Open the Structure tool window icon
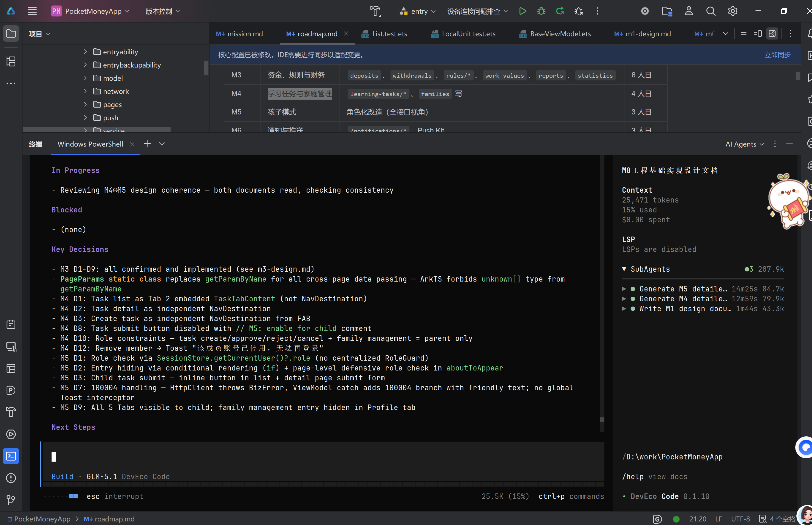The image size is (812, 525). click(x=11, y=62)
